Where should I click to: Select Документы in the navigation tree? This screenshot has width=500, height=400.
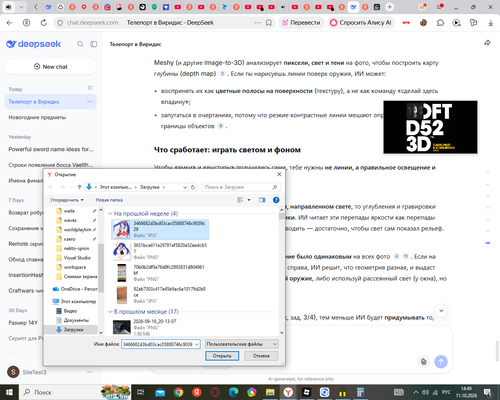[76, 320]
